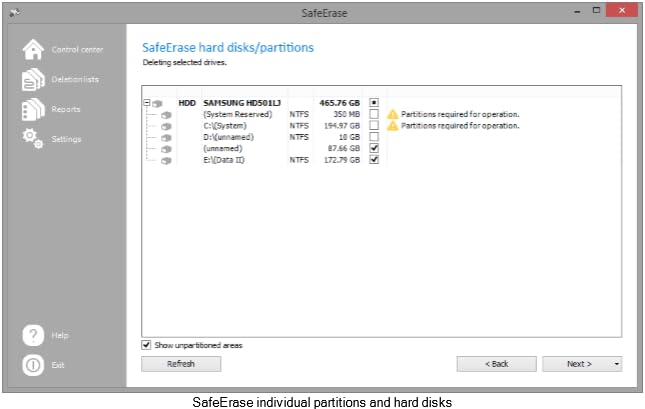Click the 172.79 GB size value
The width and height of the screenshot is (645, 409).
pyautogui.click(x=342, y=160)
